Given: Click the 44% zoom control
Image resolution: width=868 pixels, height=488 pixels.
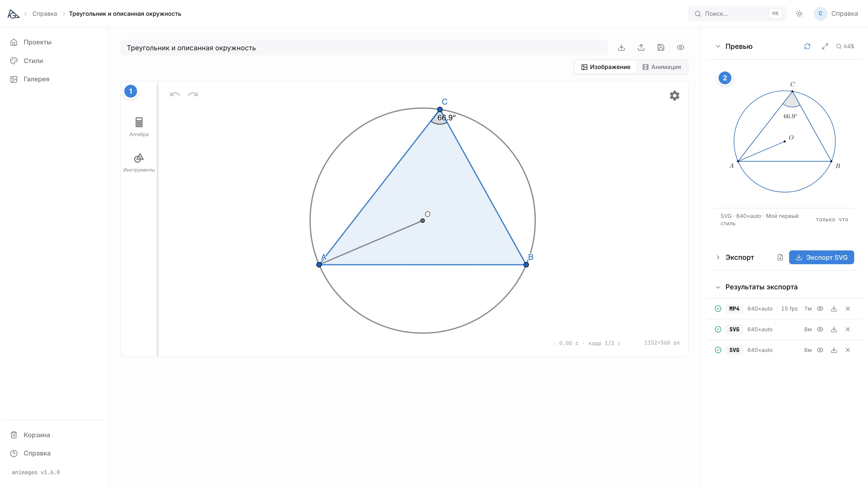Looking at the screenshot, I should click(x=845, y=47).
